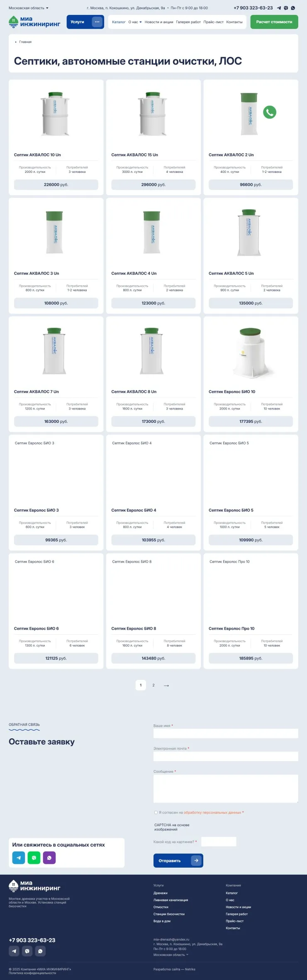
Task: Open the Каталог menu item
Action: (x=119, y=22)
